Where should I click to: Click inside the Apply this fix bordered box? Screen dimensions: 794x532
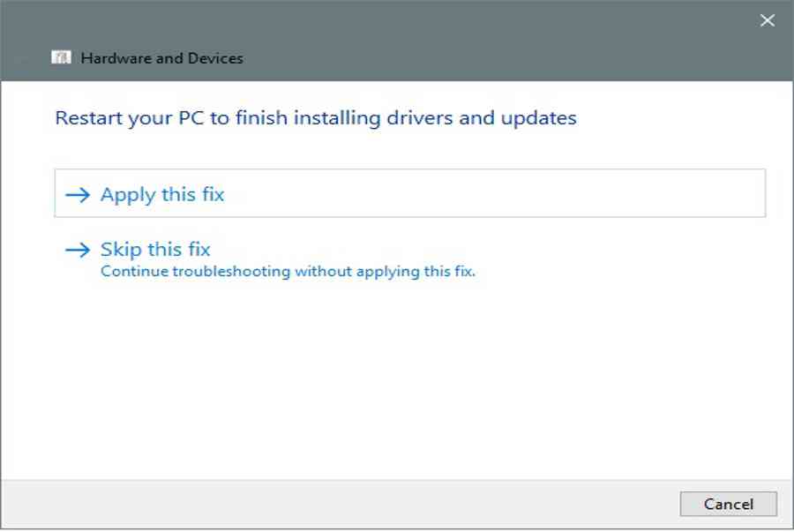409,193
